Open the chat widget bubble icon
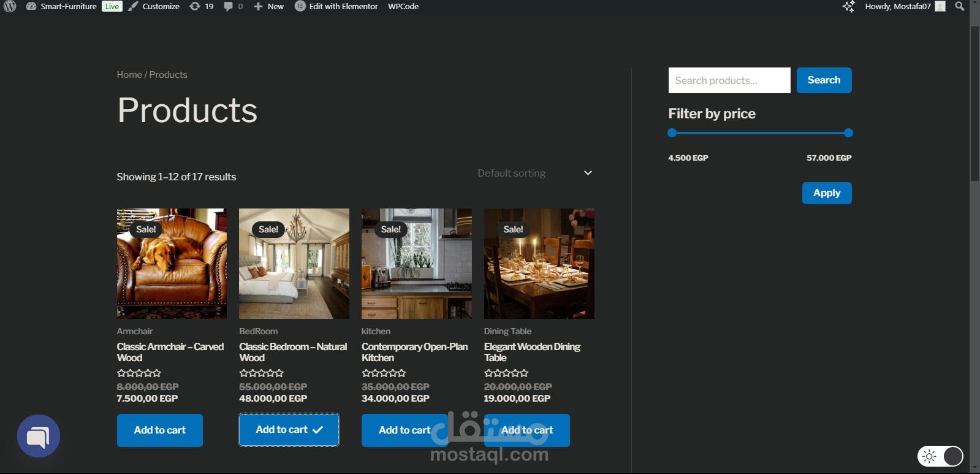980x474 pixels. pos(39,437)
